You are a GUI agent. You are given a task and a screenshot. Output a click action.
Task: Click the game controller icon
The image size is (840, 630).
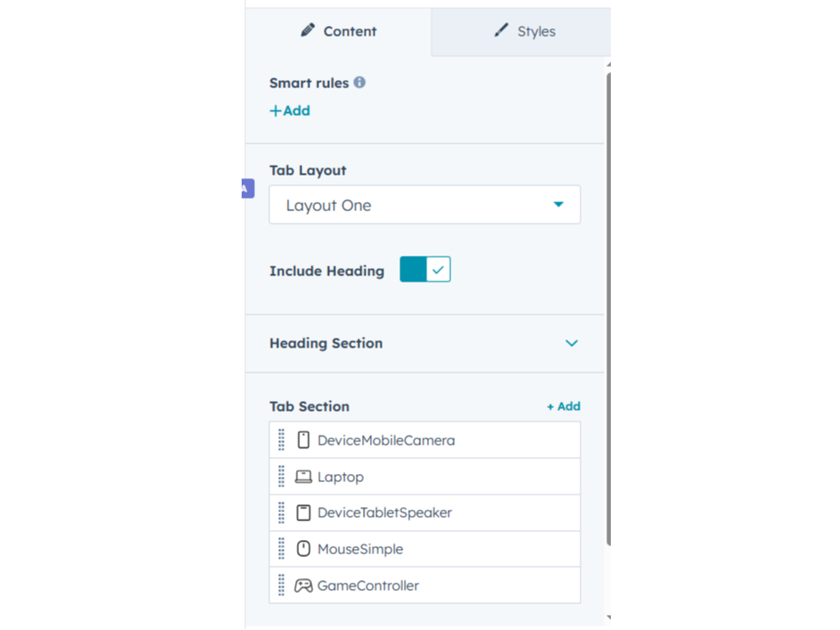click(303, 585)
